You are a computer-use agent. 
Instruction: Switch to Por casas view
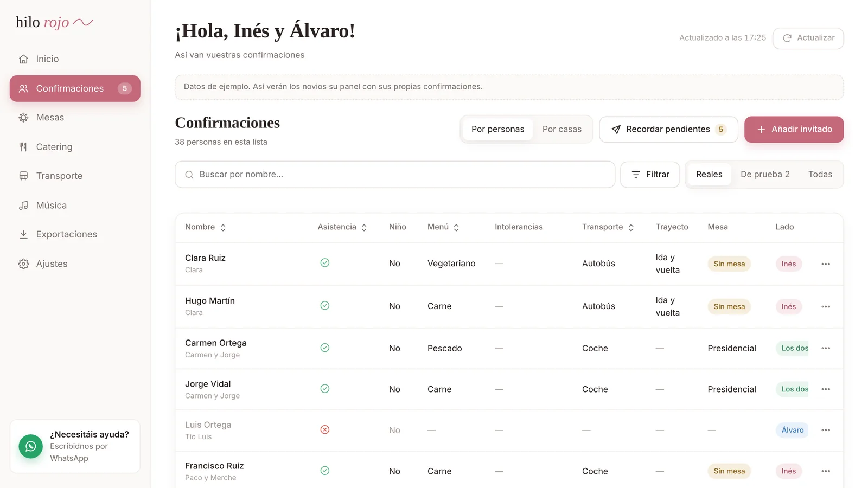[x=562, y=129]
